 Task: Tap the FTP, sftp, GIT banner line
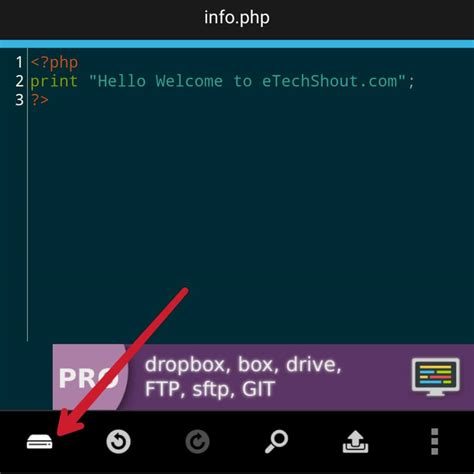tap(210, 389)
